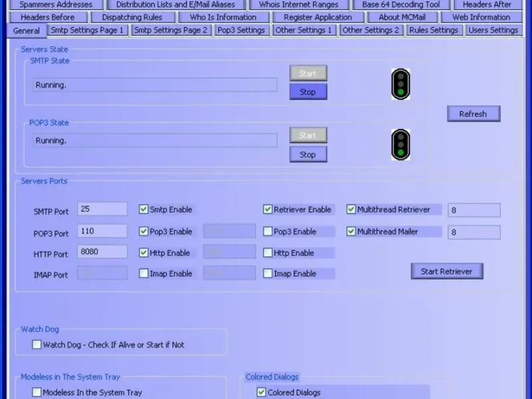Switch to the Web Information tab
The height and width of the screenshot is (399, 532).
(x=481, y=17)
